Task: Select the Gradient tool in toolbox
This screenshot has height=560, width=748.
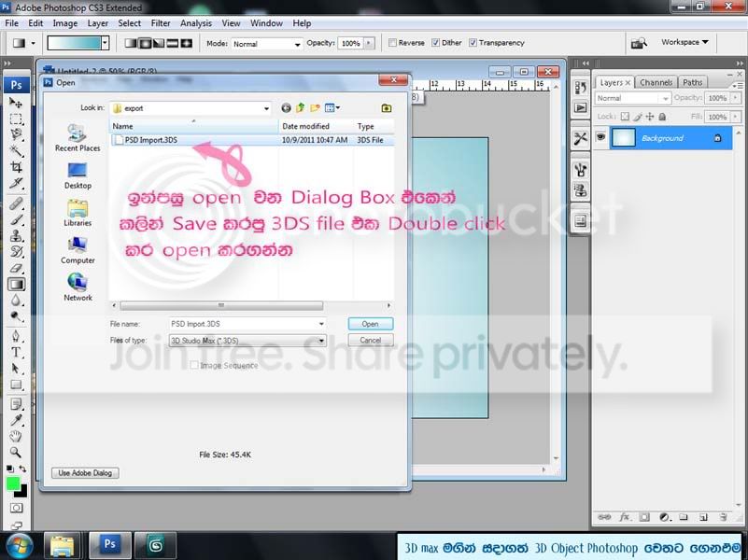Action: pos(16,285)
